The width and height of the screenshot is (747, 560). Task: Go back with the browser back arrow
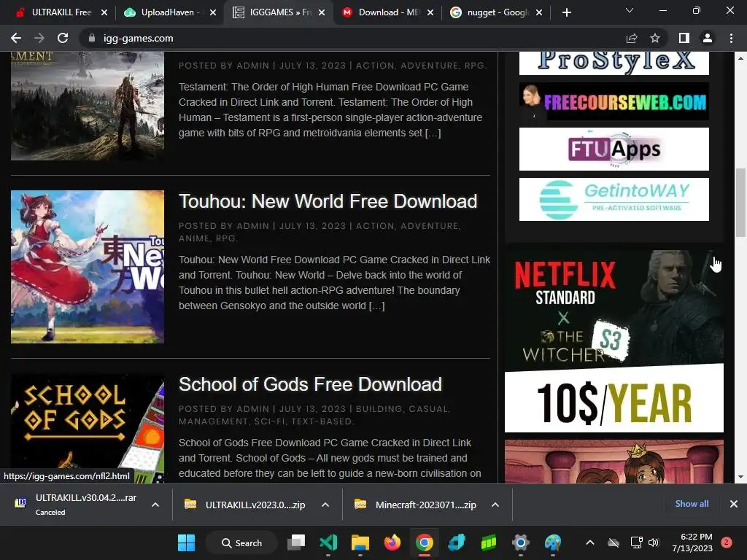[x=16, y=38]
